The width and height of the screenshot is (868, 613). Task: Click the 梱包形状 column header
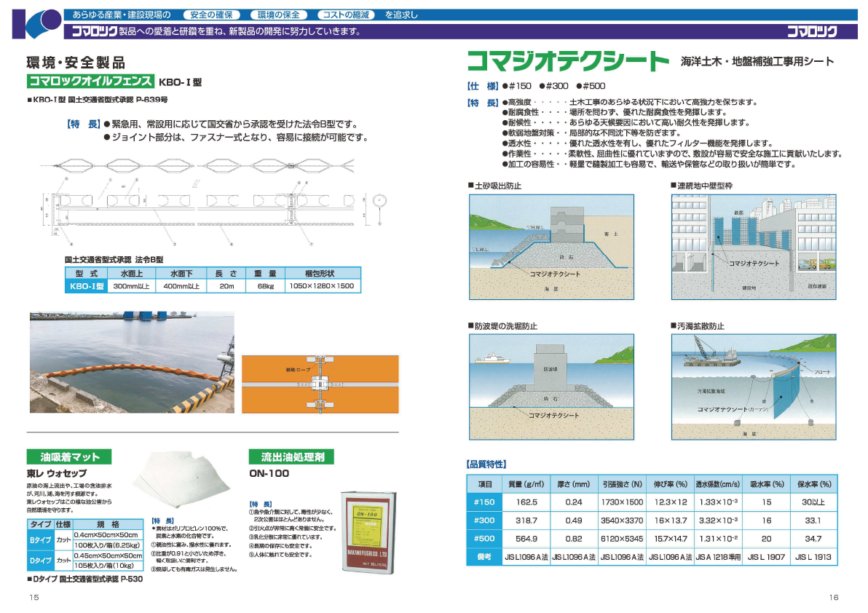[322, 273]
